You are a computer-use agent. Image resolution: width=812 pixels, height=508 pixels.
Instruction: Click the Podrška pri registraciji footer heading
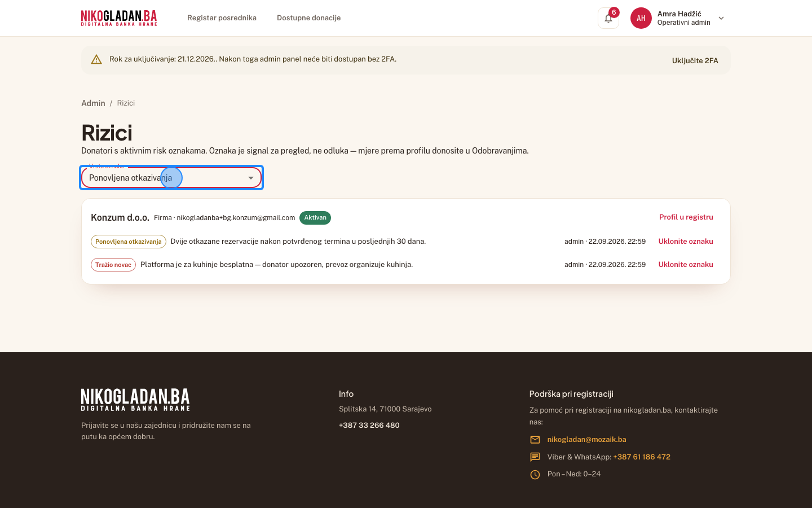point(571,394)
